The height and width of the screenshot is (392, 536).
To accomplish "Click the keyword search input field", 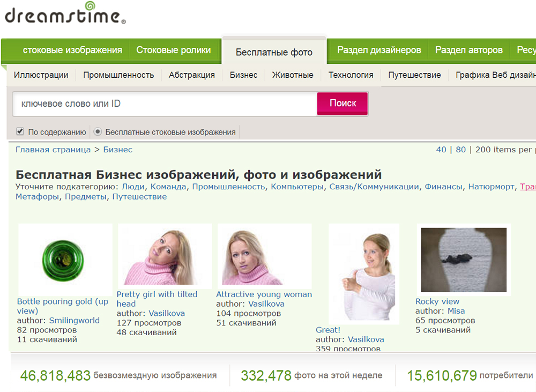I will (x=161, y=103).
